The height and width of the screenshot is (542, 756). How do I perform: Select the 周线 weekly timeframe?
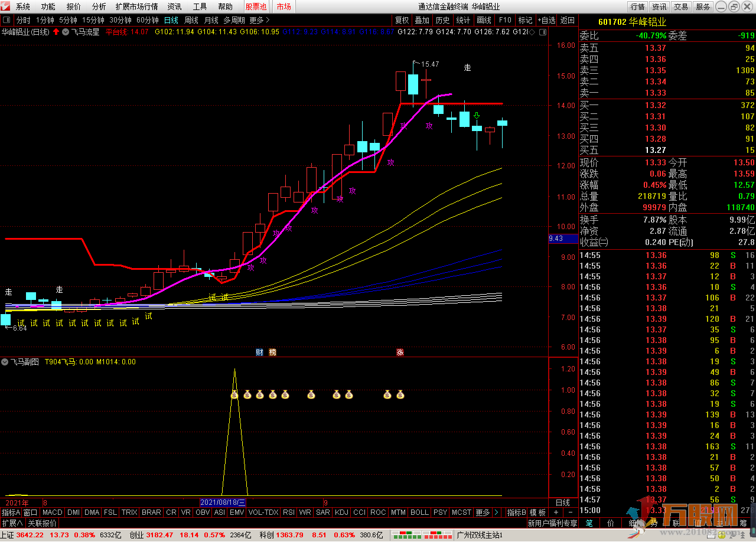191,20
